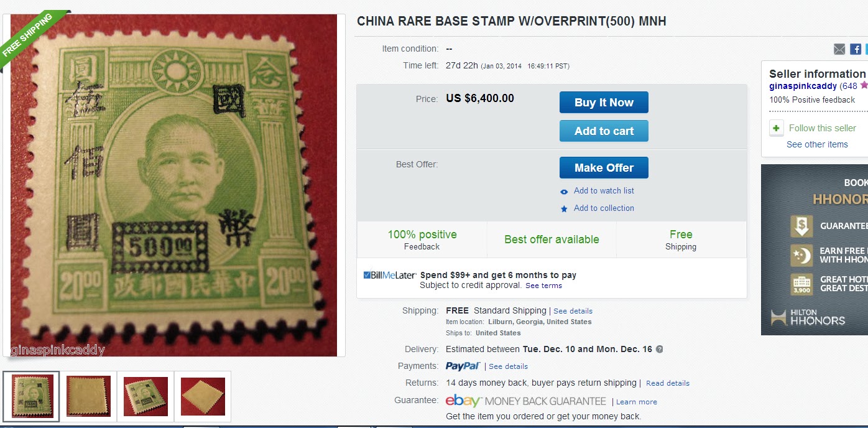Click the star icon beside collection

tap(564, 209)
